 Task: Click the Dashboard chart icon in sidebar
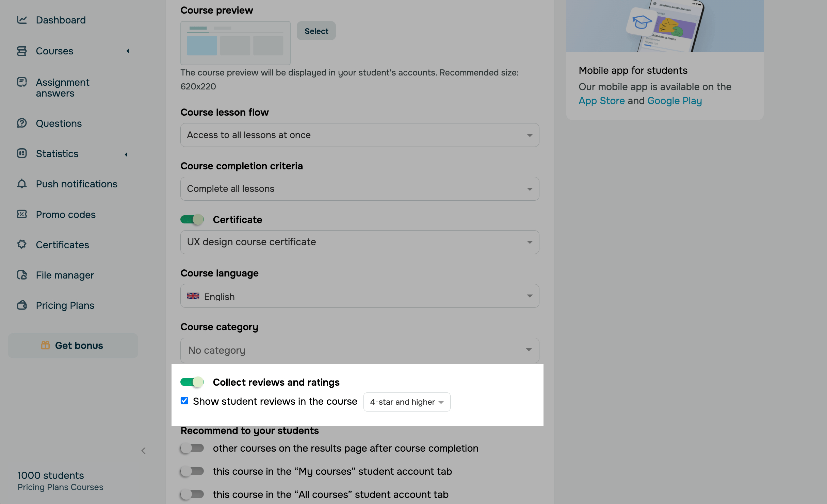[x=22, y=20]
